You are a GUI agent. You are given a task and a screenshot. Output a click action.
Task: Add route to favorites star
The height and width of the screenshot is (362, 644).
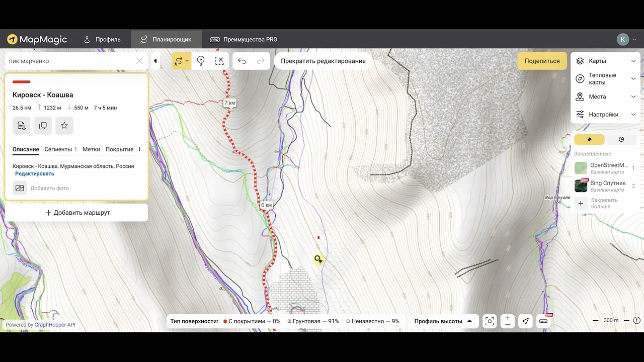(64, 126)
